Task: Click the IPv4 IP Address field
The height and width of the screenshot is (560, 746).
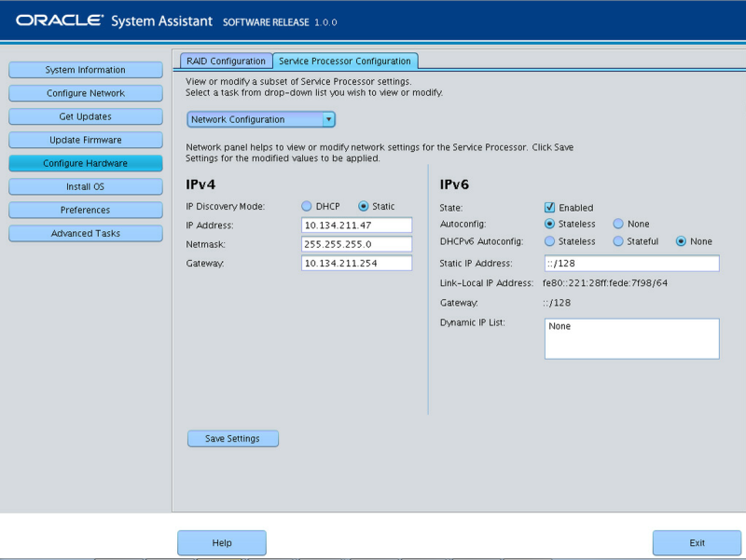Action: [x=356, y=225]
